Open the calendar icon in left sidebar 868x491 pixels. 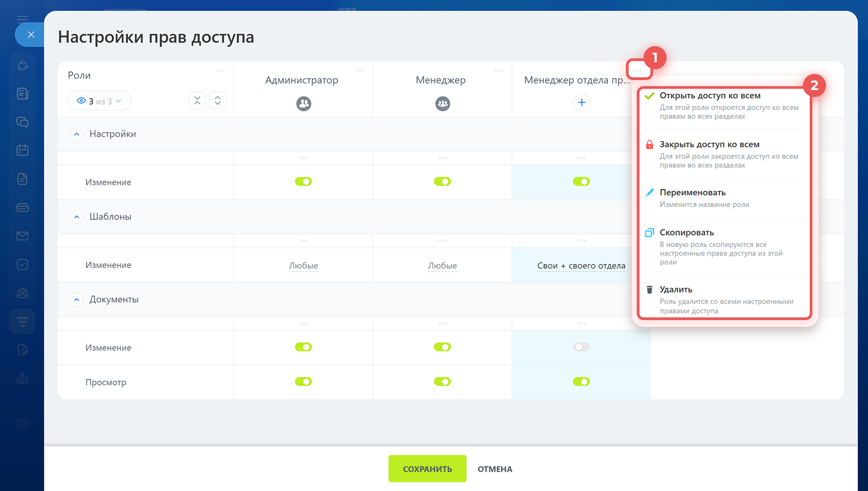click(22, 150)
